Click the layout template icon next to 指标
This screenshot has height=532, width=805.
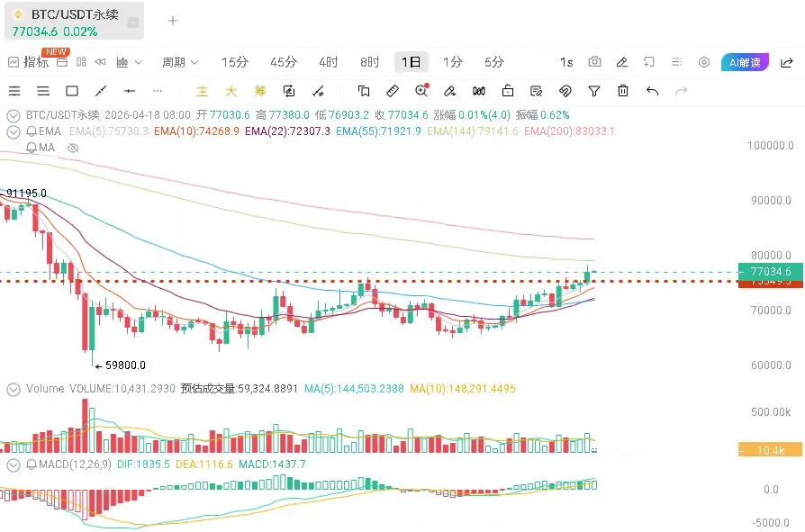pyautogui.click(x=61, y=62)
